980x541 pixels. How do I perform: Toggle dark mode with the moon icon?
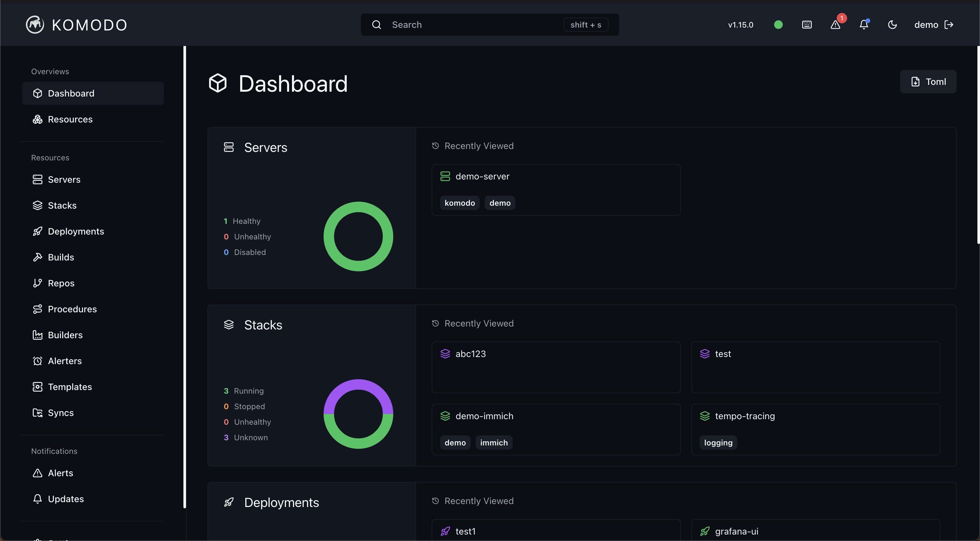[x=892, y=25]
